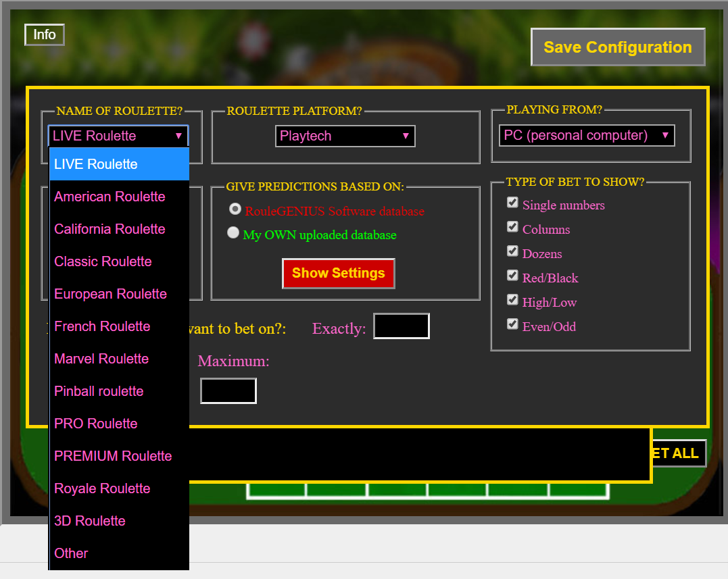Image resolution: width=728 pixels, height=579 pixels.
Task: Choose American Roulette option
Action: tap(120, 197)
